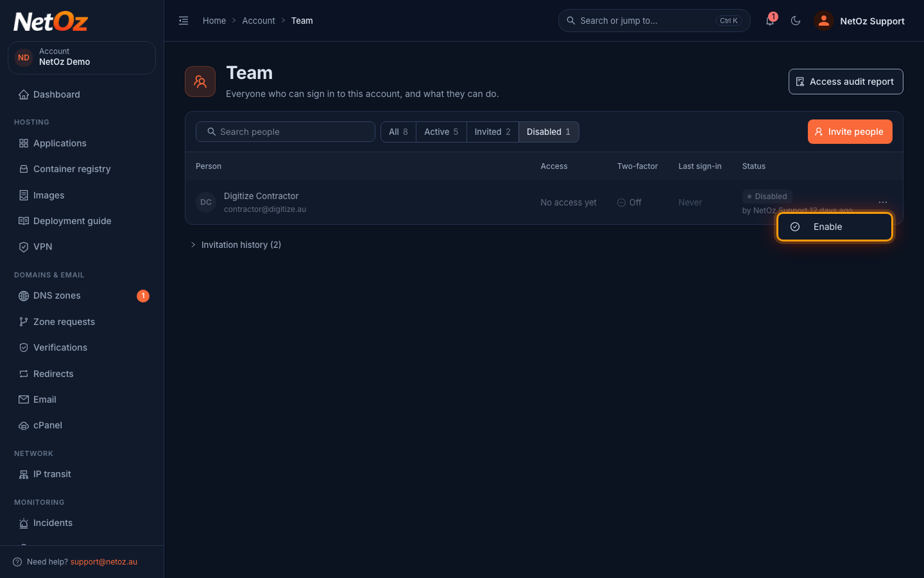This screenshot has height=578, width=924.
Task: Select Enable in the context menu
Action: click(x=834, y=227)
